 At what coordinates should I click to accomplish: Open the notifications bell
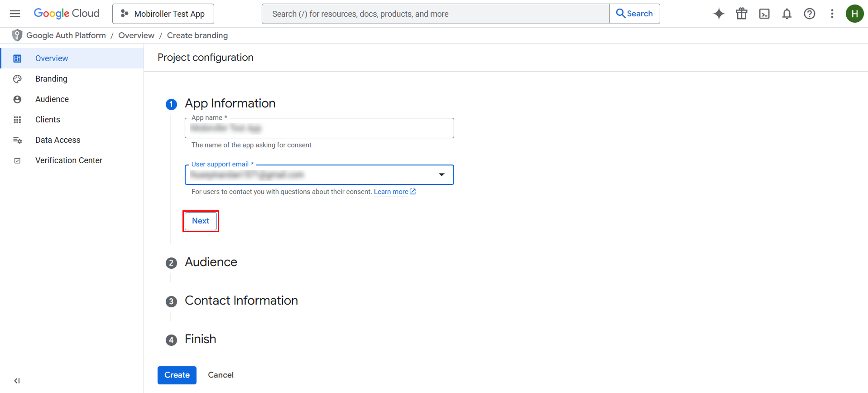[787, 14]
